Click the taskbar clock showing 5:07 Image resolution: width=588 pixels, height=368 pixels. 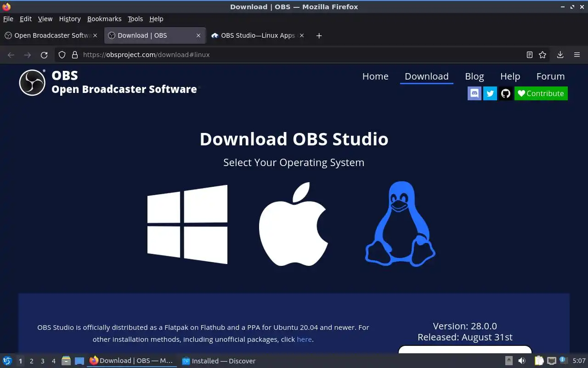coord(579,361)
